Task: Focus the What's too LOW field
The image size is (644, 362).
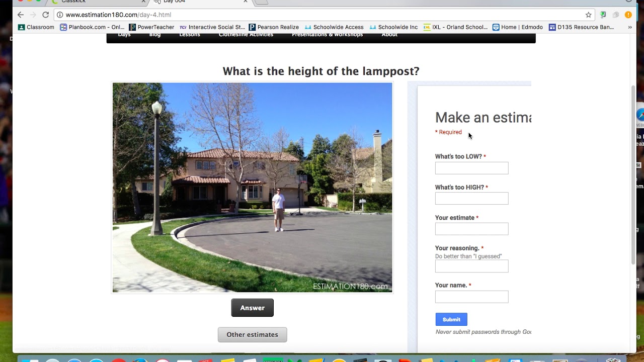Action: coord(471,168)
